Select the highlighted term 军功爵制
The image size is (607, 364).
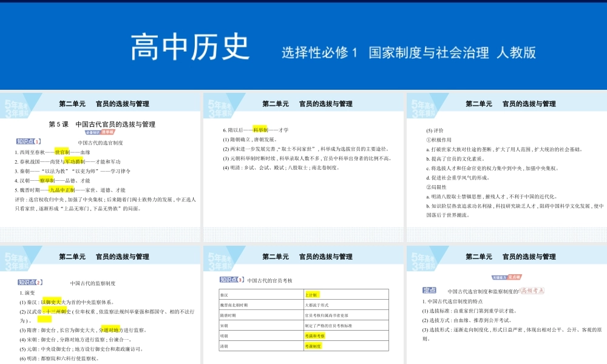click(75, 161)
